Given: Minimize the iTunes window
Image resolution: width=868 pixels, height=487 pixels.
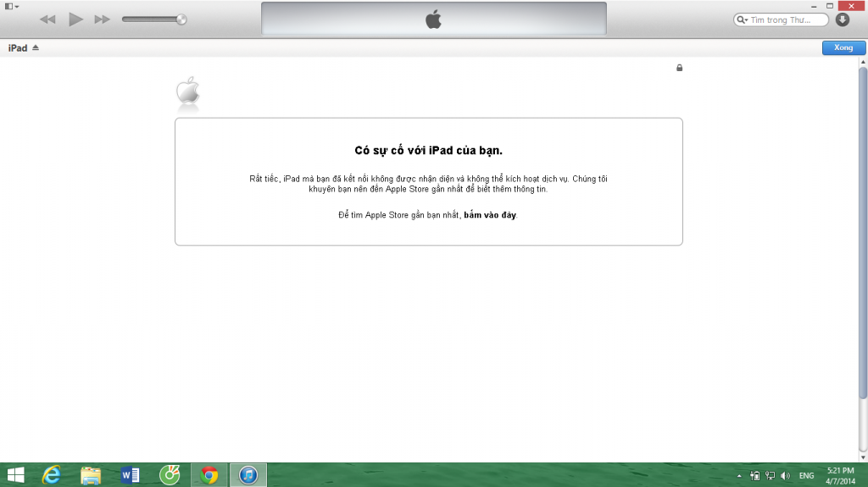Looking at the screenshot, I should click(814, 6).
